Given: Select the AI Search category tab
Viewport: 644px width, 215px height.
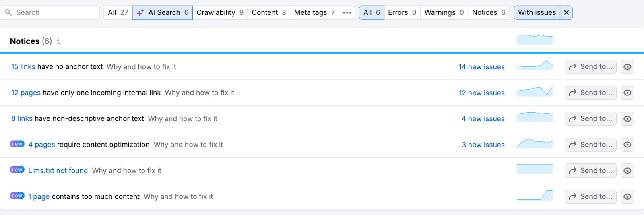Looking at the screenshot, I should [x=163, y=12].
